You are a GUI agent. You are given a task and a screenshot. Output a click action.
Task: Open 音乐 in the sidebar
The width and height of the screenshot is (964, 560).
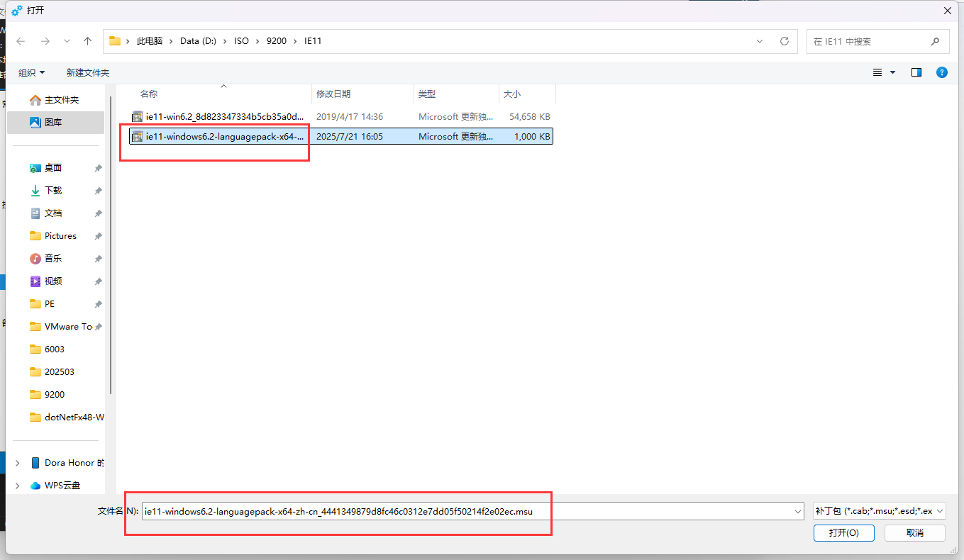pos(55,259)
